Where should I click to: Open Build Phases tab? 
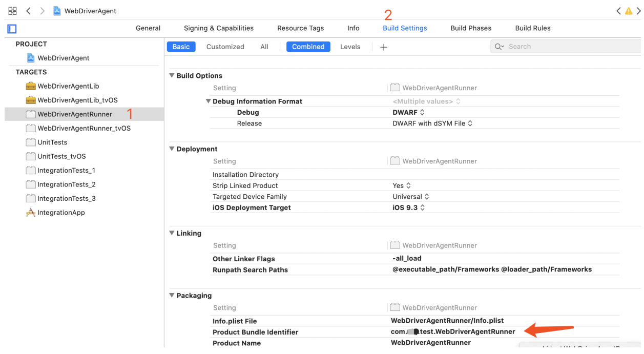[x=471, y=28]
